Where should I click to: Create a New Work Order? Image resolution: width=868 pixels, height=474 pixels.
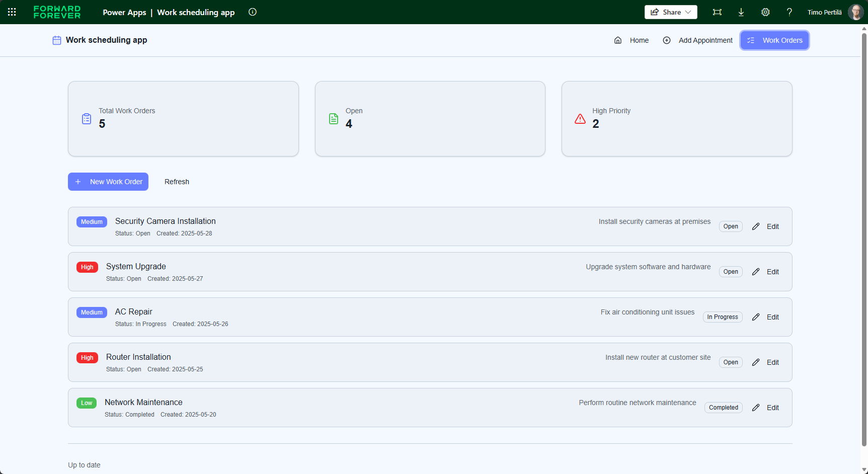[x=108, y=182]
